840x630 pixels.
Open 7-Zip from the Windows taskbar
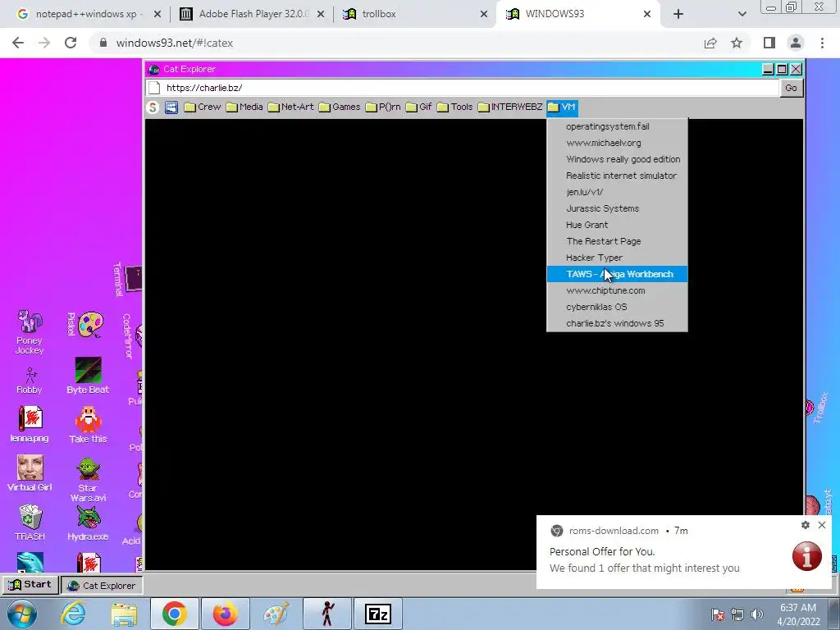click(x=377, y=614)
